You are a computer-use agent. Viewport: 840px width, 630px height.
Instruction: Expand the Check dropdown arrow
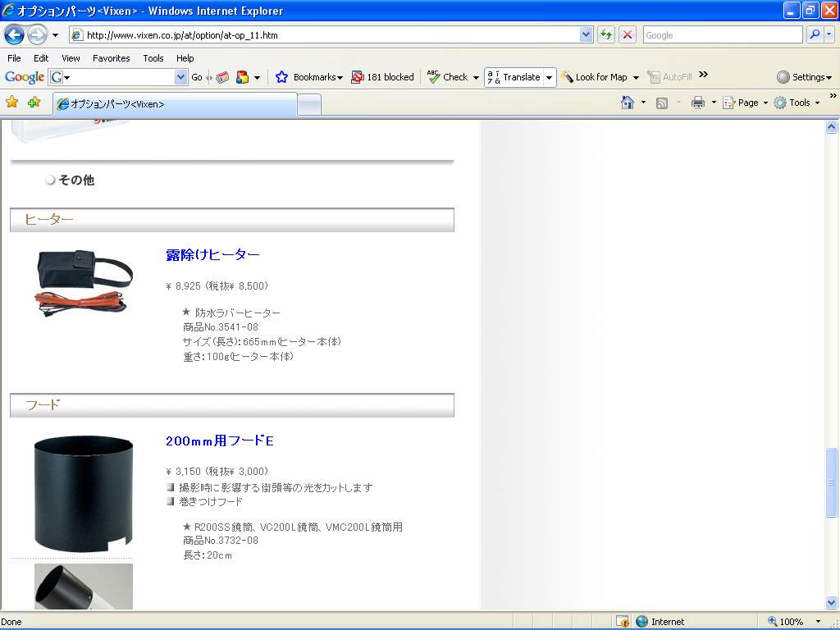[476, 78]
